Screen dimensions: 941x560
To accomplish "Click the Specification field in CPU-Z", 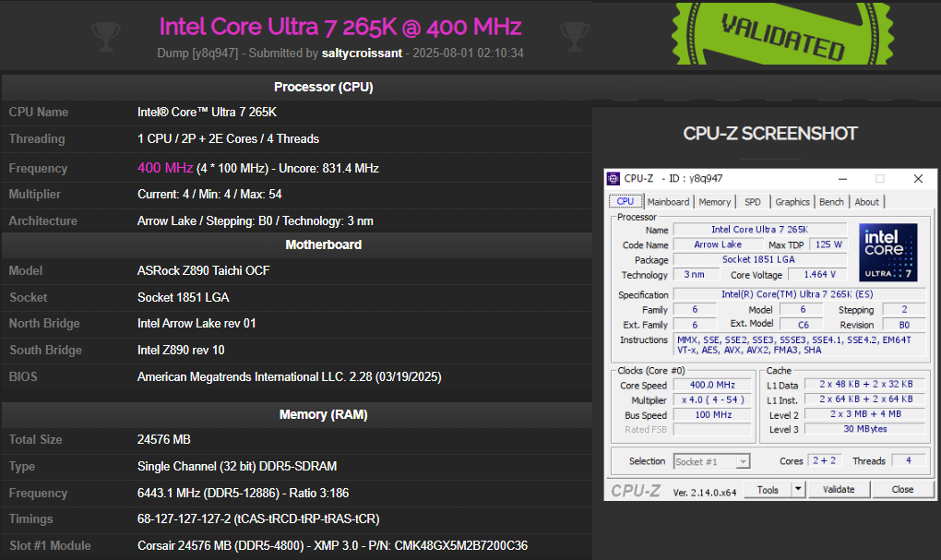I will [x=798, y=294].
